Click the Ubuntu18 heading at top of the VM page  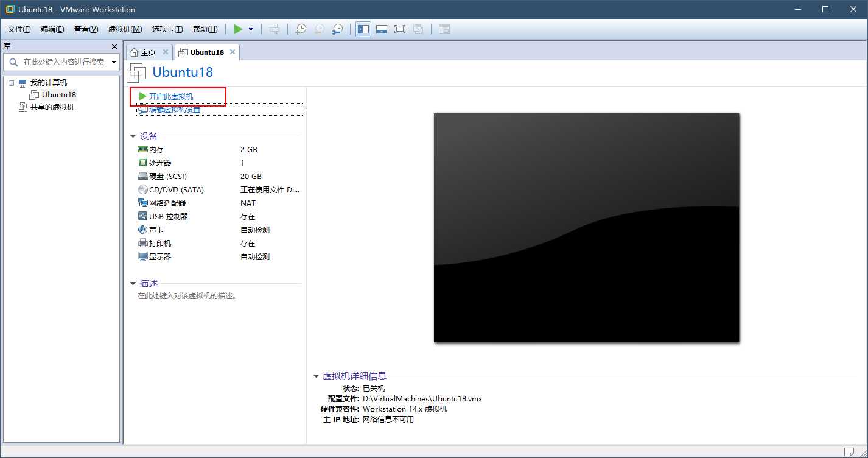pyautogui.click(x=183, y=72)
